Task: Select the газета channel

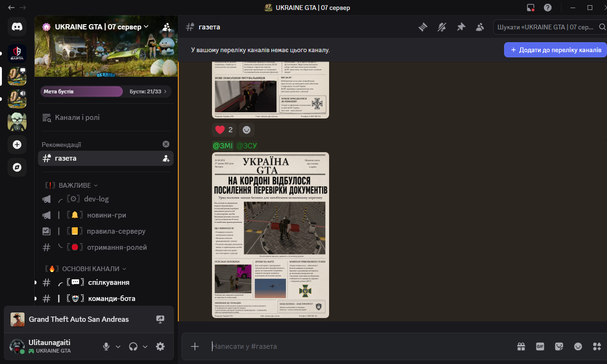Action: tap(106, 158)
